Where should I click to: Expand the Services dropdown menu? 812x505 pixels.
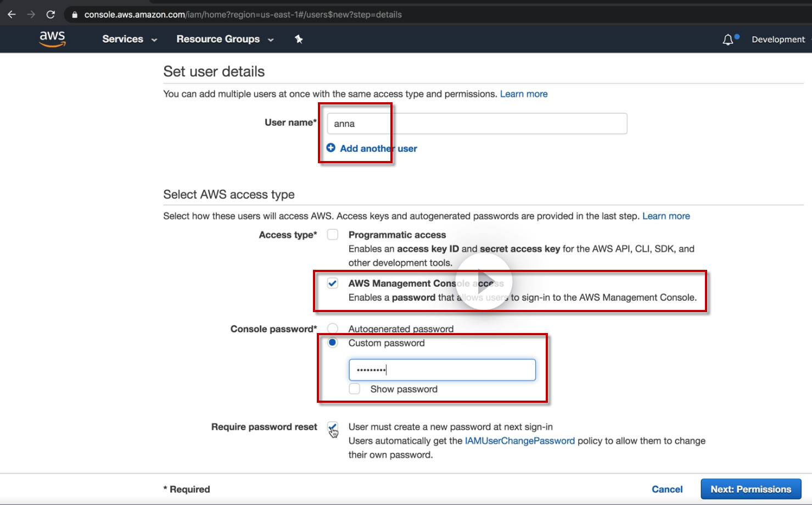tap(130, 39)
